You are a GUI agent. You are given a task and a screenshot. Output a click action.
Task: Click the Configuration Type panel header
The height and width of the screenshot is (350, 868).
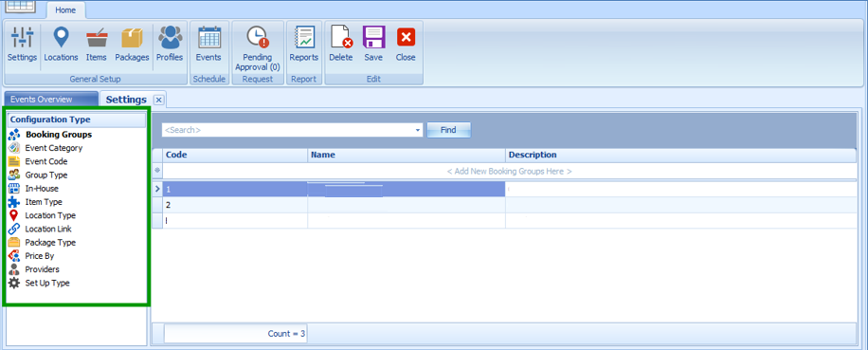pyautogui.click(x=77, y=120)
